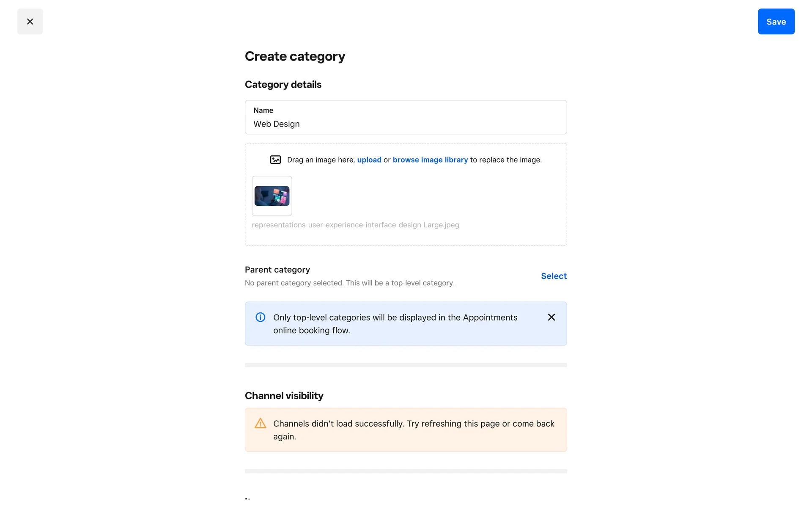
Task: Open the browse image library link
Action: point(430,160)
